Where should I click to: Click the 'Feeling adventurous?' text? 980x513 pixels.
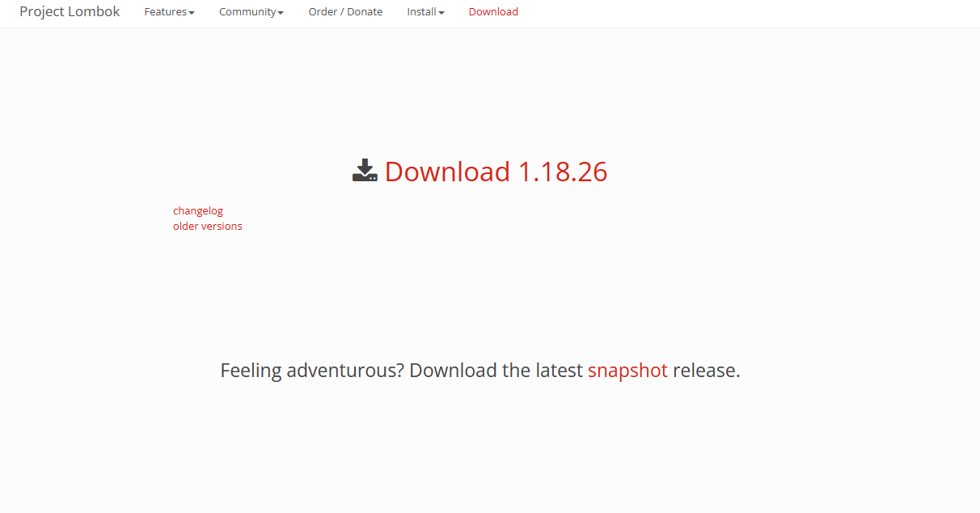tap(312, 371)
